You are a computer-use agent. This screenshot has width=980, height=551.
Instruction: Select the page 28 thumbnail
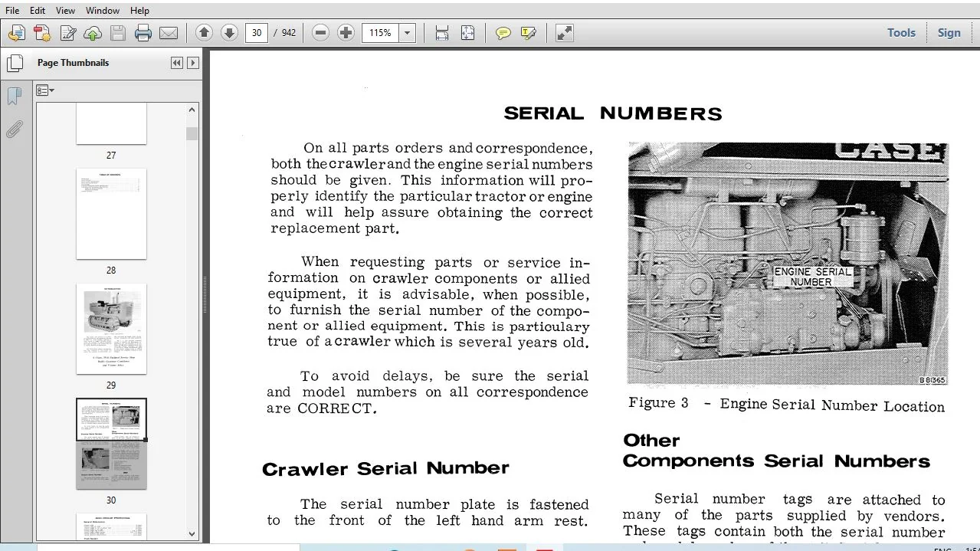(111, 214)
